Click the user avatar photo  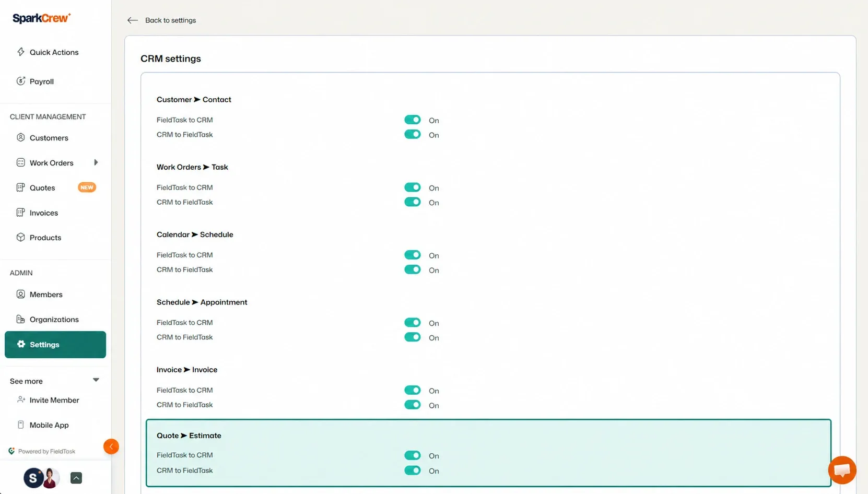click(x=51, y=478)
